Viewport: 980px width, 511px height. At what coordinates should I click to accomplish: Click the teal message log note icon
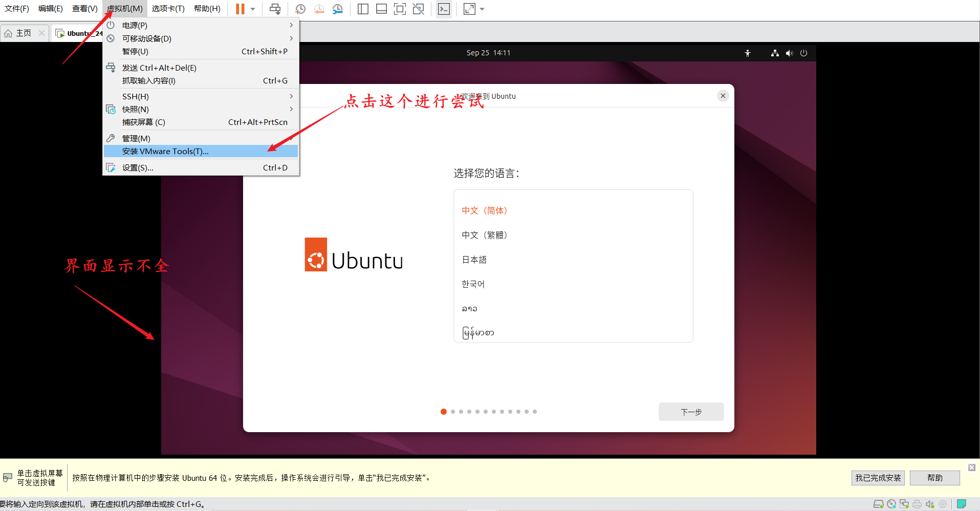click(962, 504)
